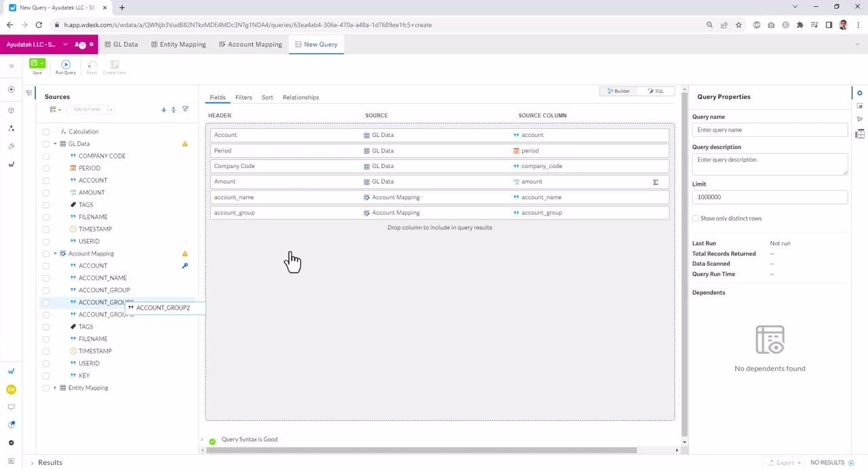
Task: Check the AMOUNT field checkbox
Action: (x=46, y=192)
